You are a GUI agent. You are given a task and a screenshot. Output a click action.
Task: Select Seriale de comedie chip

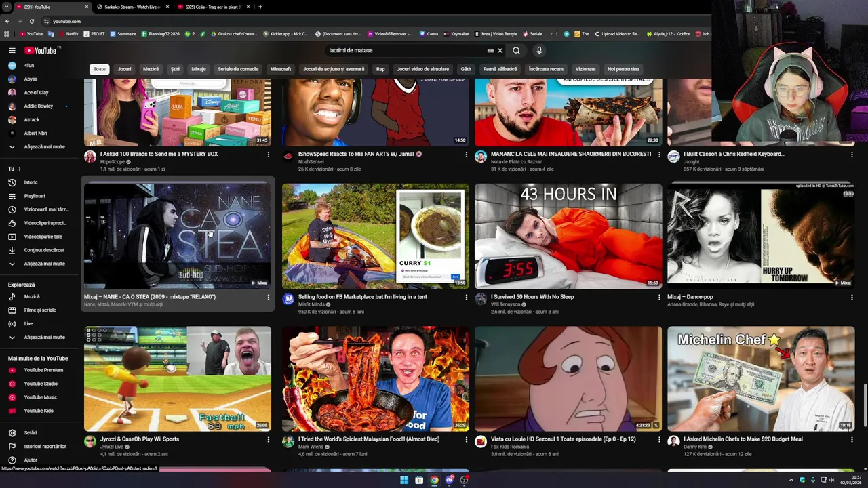[238, 69]
